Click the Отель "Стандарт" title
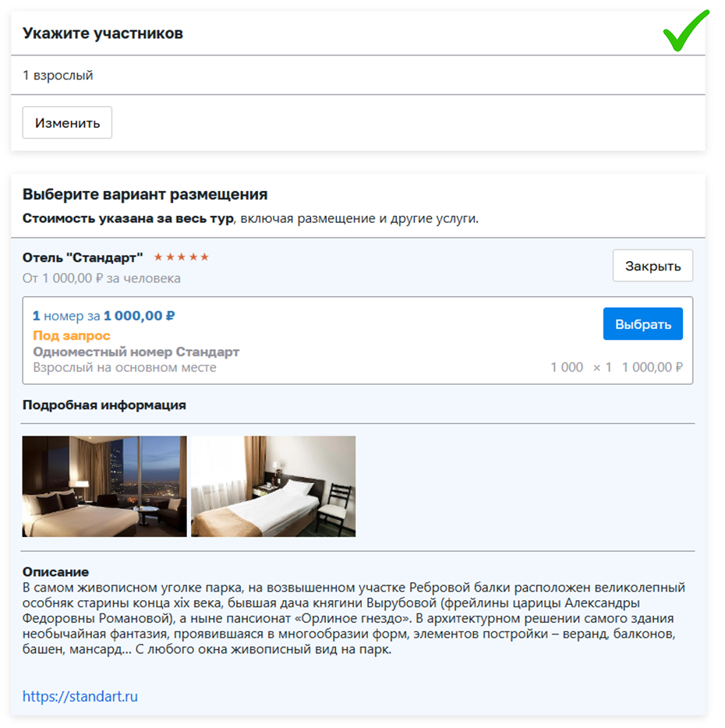The height and width of the screenshot is (728, 725). click(x=83, y=257)
